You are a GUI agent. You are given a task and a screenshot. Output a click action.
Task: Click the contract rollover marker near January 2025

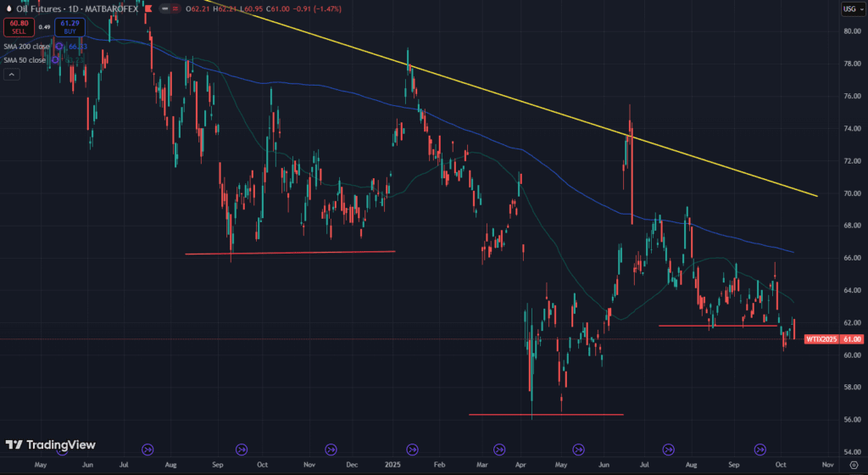[x=412, y=449]
